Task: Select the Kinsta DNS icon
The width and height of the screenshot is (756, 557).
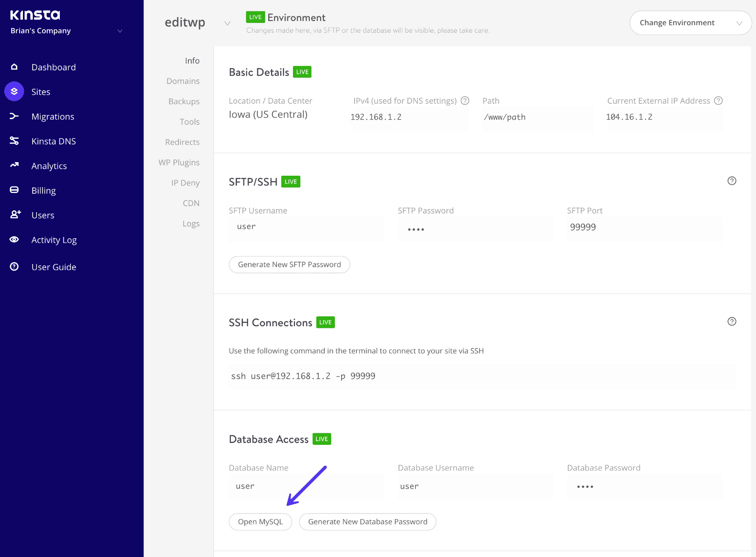Action: click(14, 141)
